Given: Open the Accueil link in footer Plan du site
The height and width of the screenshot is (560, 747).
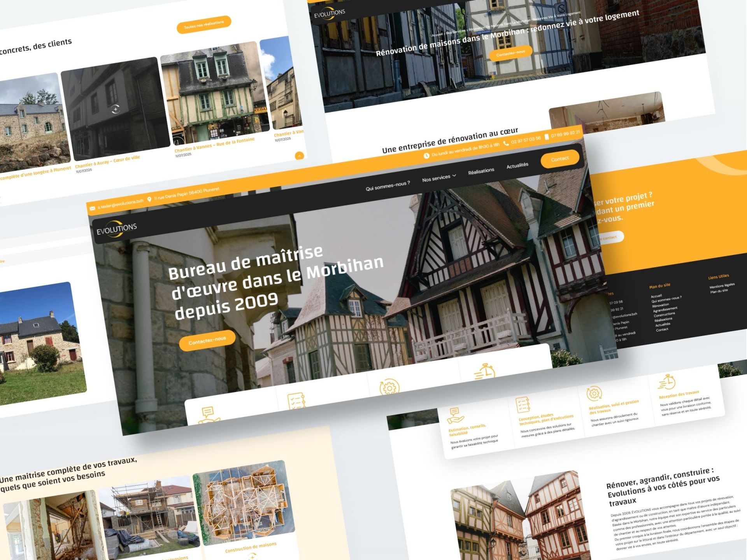Looking at the screenshot, I should 656,296.
